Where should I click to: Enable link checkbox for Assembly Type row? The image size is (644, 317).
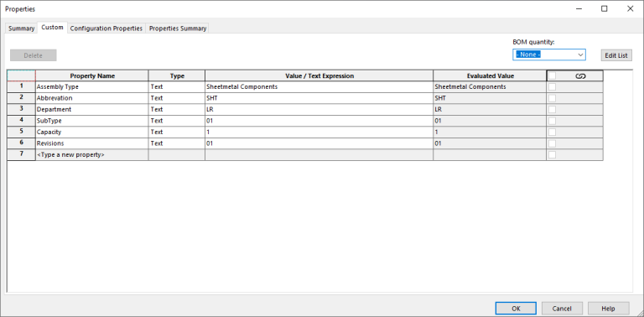[553, 87]
